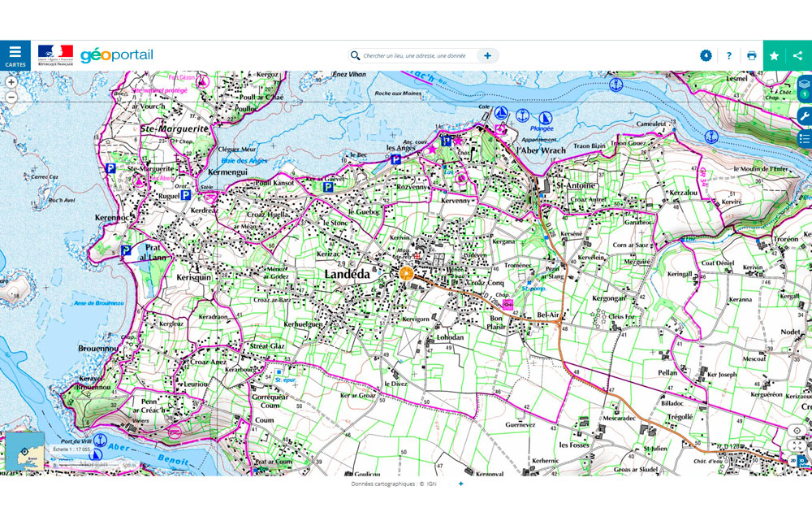Click the orange marker at Landéda center
The height and width of the screenshot is (508, 812).
(406, 273)
